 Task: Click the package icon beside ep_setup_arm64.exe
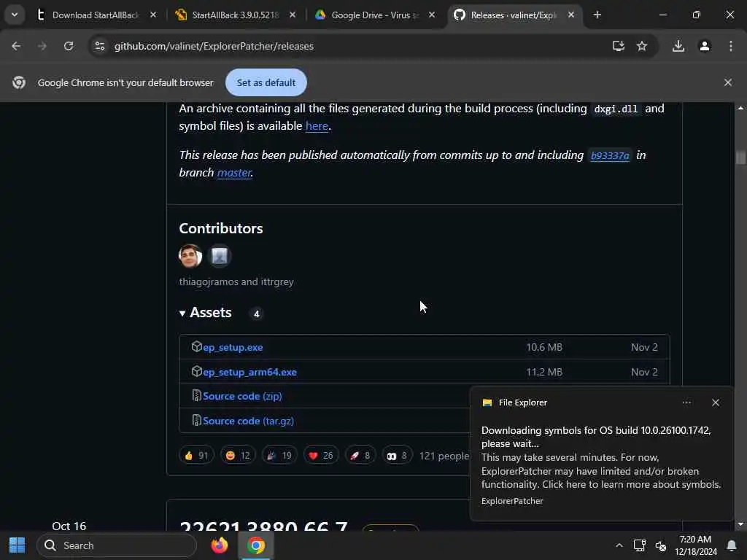196,371
